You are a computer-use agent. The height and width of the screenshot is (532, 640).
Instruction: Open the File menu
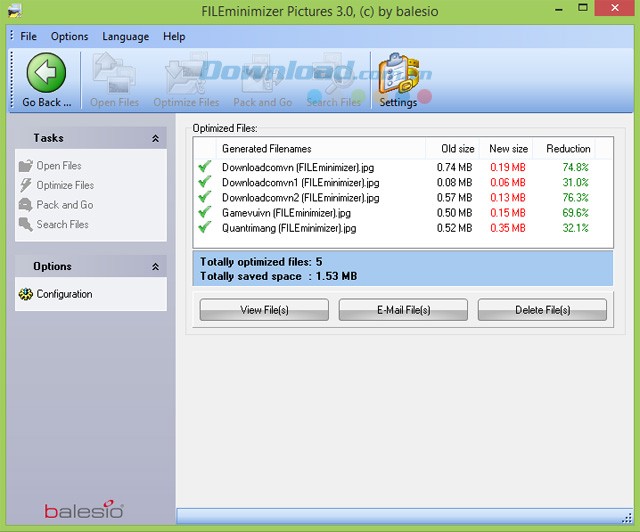[29, 36]
